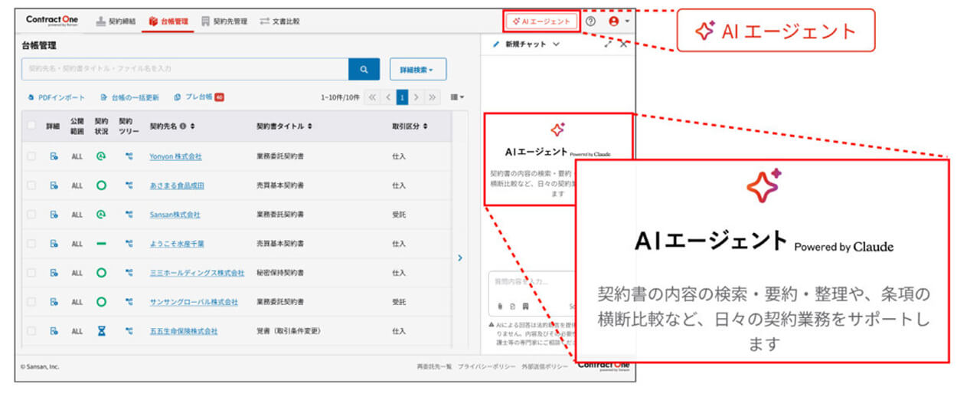
Task: Go to the 文書比較 tab
Action: (x=280, y=21)
